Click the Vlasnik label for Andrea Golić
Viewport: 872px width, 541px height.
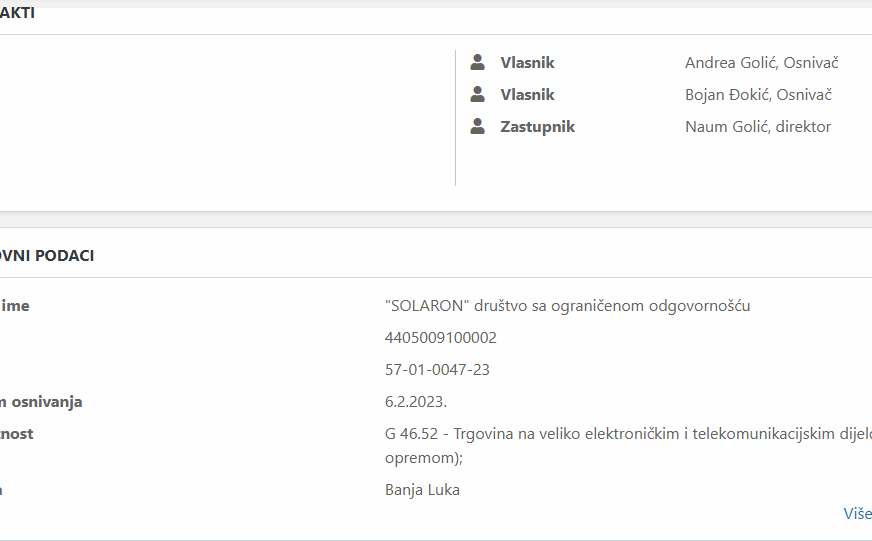point(527,63)
